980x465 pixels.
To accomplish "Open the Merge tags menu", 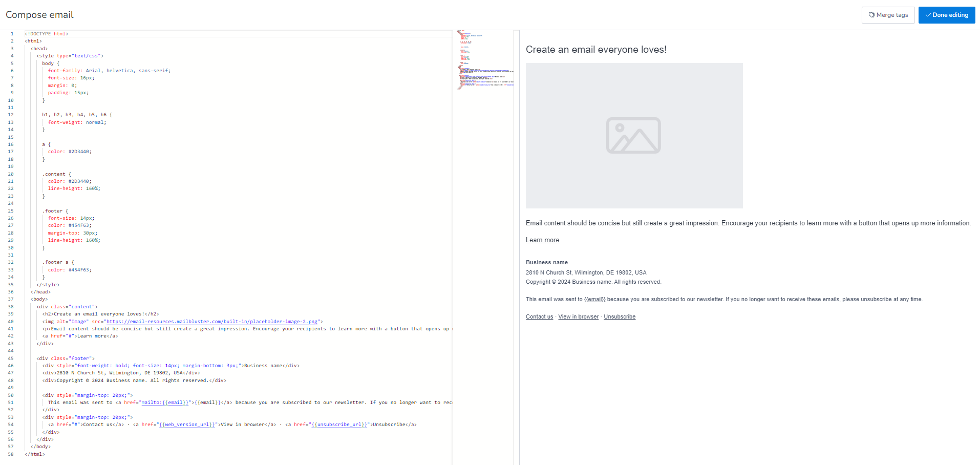I will 888,15.
